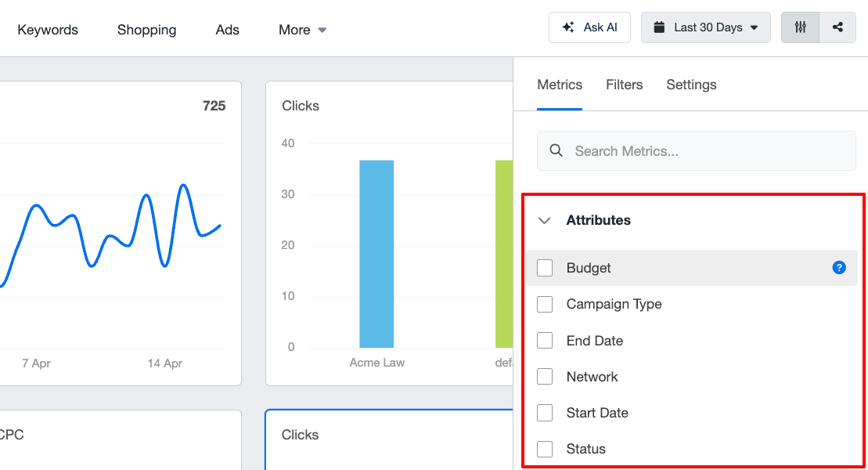The width and height of the screenshot is (868, 470).
Task: Switch to the Filters tab
Action: coord(624,85)
